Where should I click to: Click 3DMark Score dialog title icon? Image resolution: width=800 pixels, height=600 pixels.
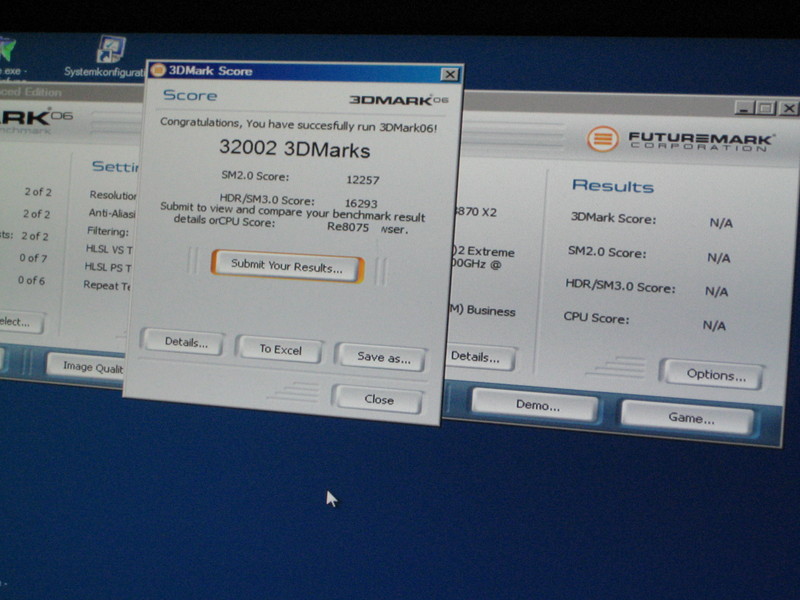158,70
